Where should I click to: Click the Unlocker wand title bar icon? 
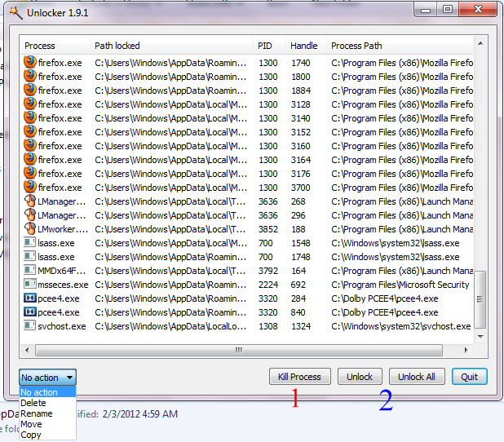click(x=15, y=12)
